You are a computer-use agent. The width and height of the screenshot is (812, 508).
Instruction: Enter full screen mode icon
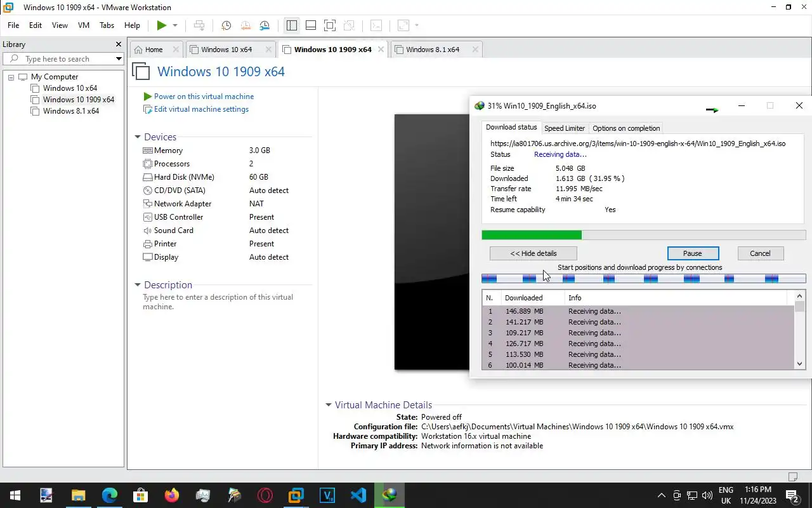coord(330,25)
